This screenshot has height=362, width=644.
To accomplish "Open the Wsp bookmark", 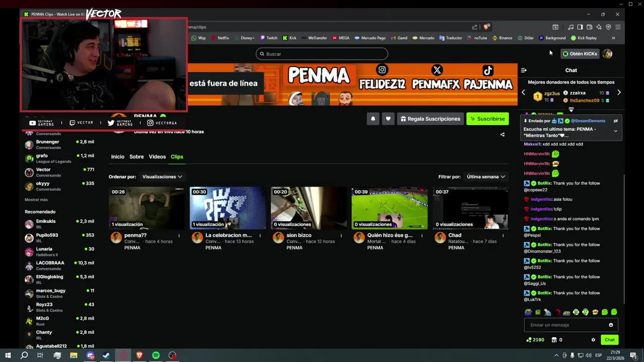I will point(198,38).
